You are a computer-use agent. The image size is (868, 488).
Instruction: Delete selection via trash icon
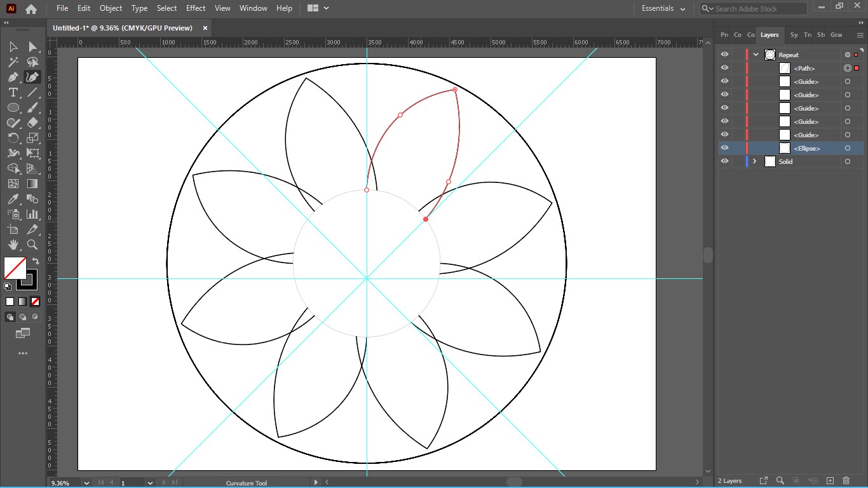click(846, 481)
